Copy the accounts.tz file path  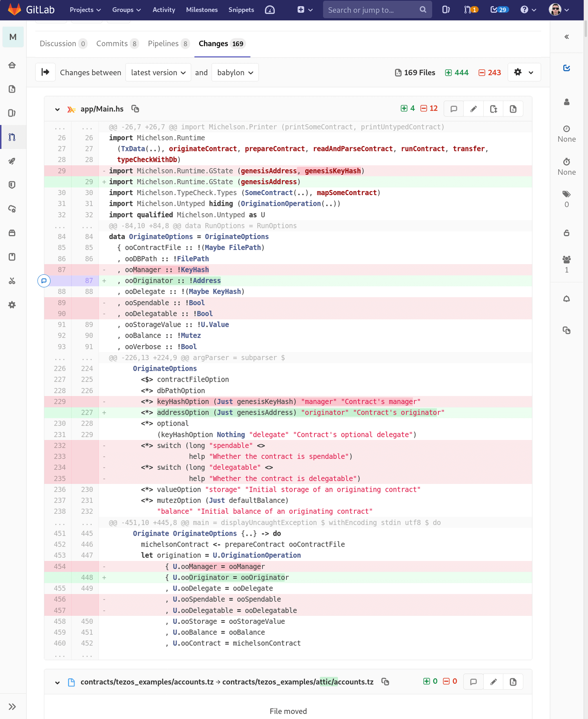(385, 682)
